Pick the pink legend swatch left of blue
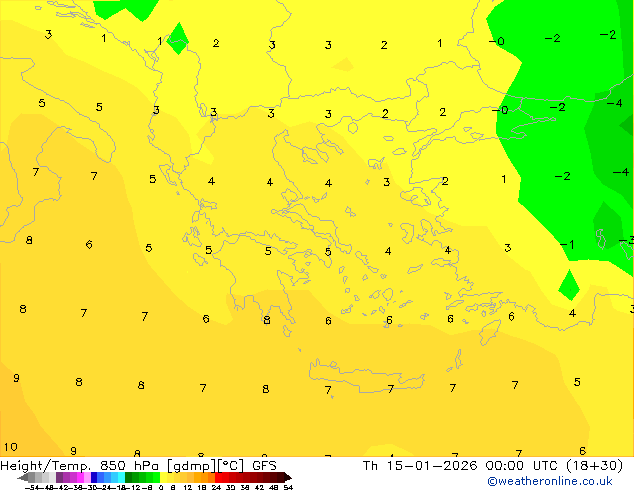 (87, 478)
